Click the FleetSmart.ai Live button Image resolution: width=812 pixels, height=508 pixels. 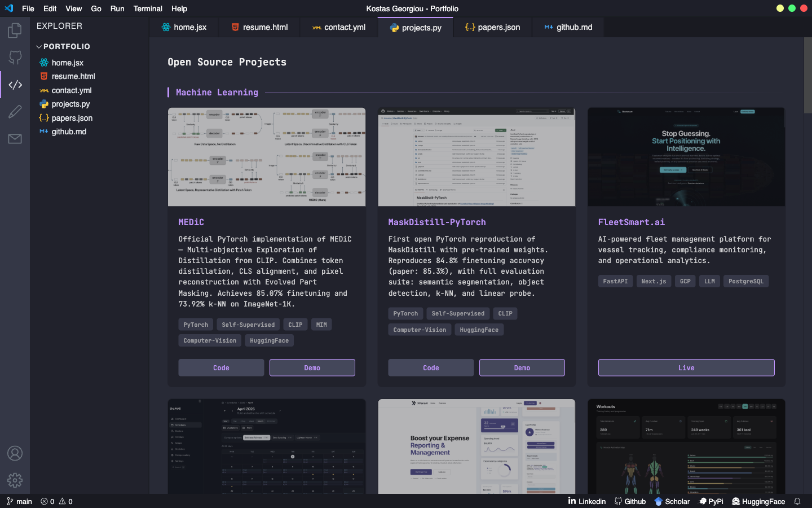pyautogui.click(x=686, y=367)
